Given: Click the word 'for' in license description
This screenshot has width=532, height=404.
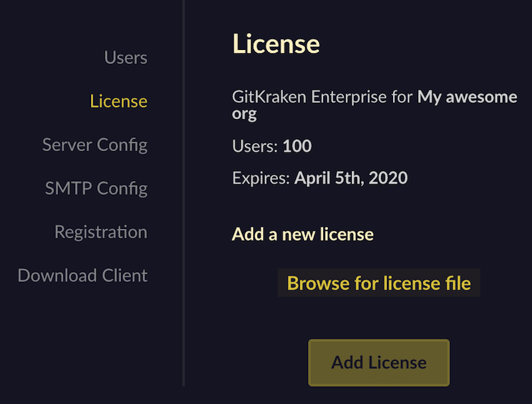Looking at the screenshot, I should (402, 97).
